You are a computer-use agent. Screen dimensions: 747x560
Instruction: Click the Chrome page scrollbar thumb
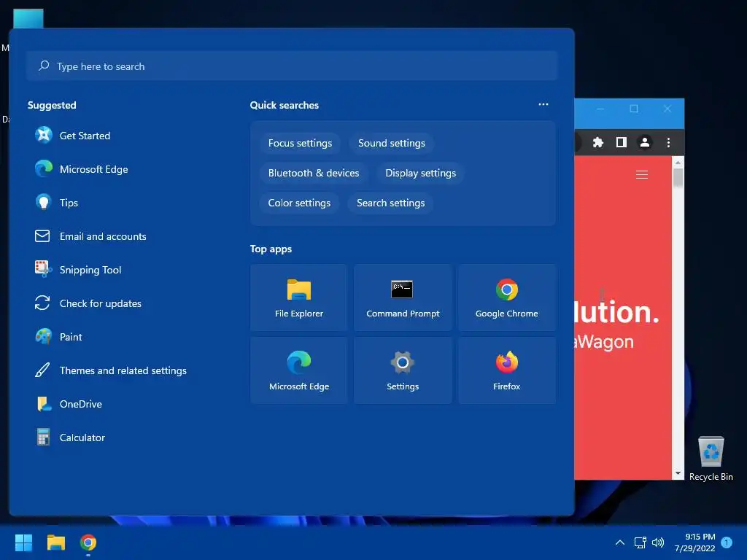click(x=678, y=178)
